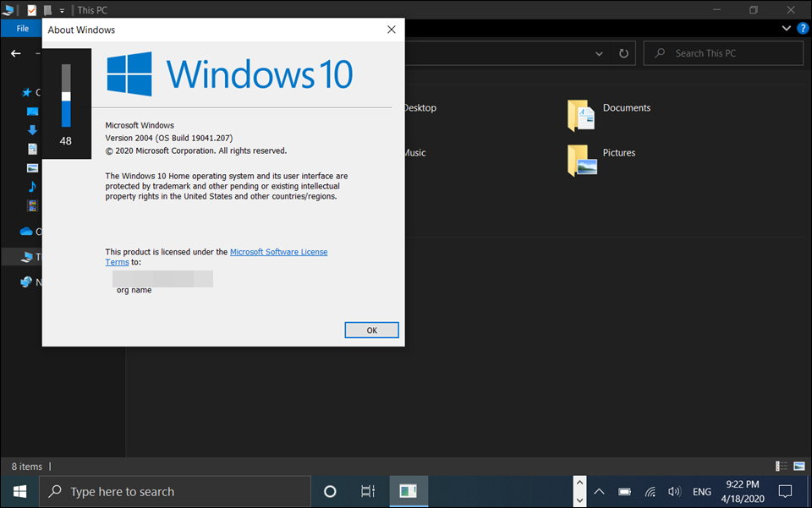Click the 'org name' text
Screen dimensions: 812x508
pyautogui.click(x=134, y=290)
